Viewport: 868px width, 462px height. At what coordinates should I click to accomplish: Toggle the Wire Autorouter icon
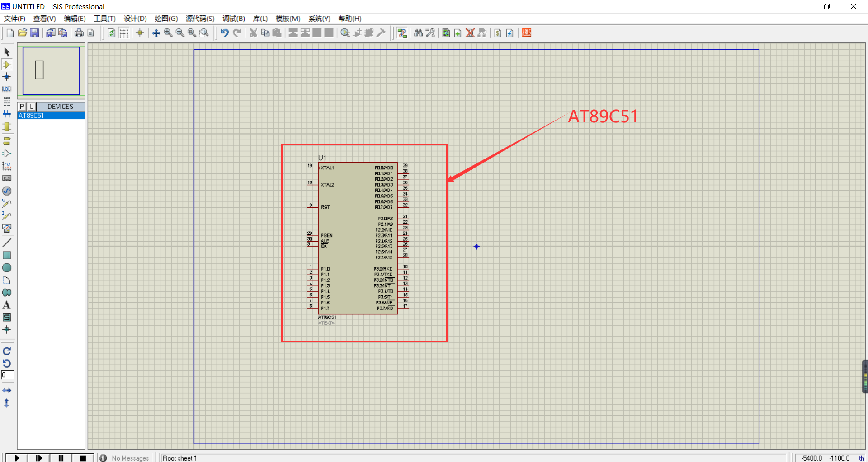click(x=402, y=33)
